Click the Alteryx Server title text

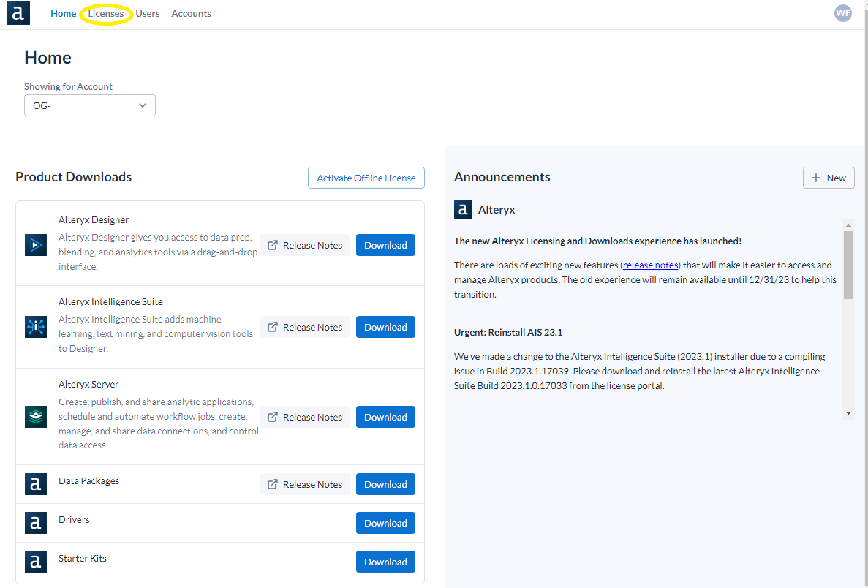point(88,384)
